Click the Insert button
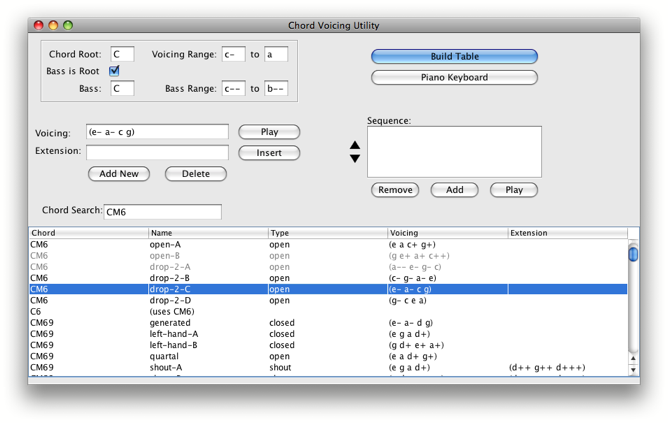The height and width of the screenshot is (423, 668). [269, 153]
